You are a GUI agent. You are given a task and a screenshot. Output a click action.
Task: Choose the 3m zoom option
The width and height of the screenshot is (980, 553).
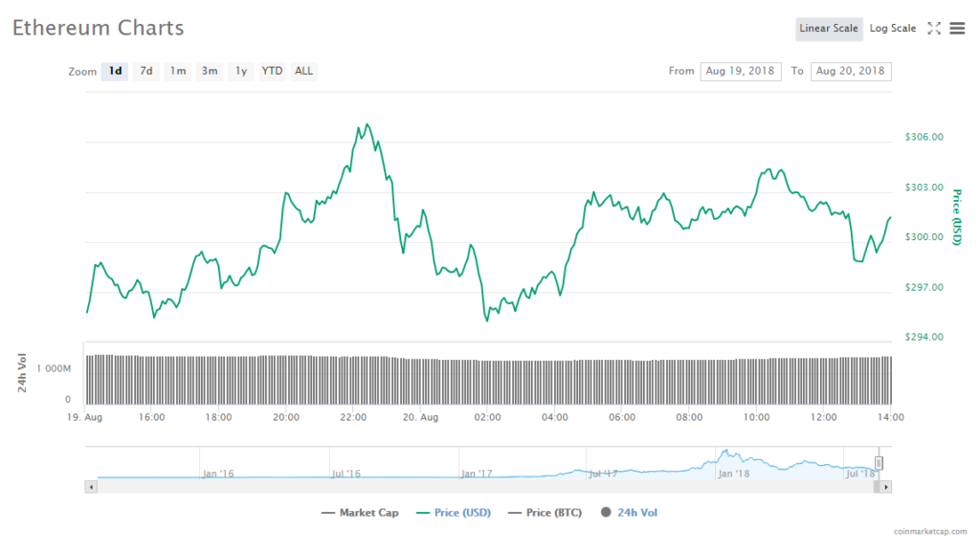[x=210, y=71]
